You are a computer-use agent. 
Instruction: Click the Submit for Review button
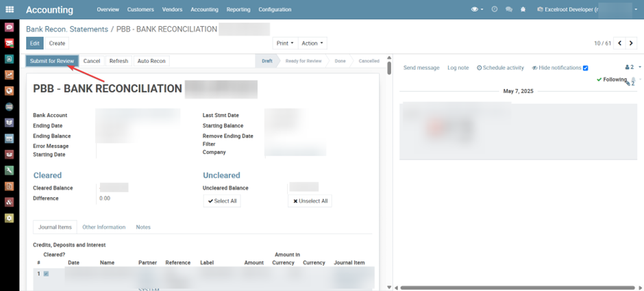click(x=52, y=61)
